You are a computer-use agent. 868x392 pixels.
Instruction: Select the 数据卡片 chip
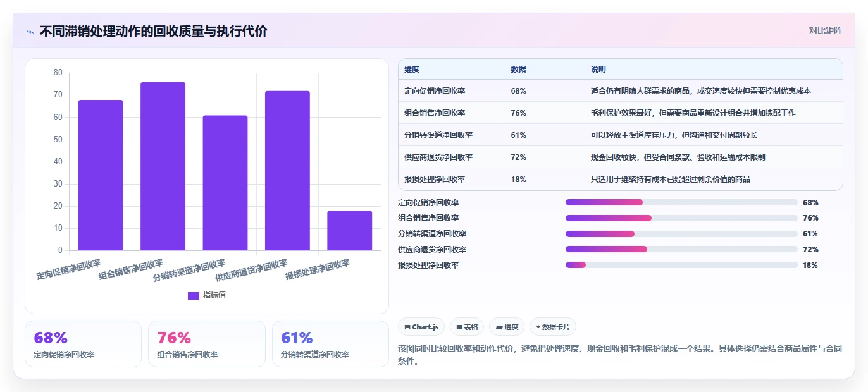tap(553, 327)
